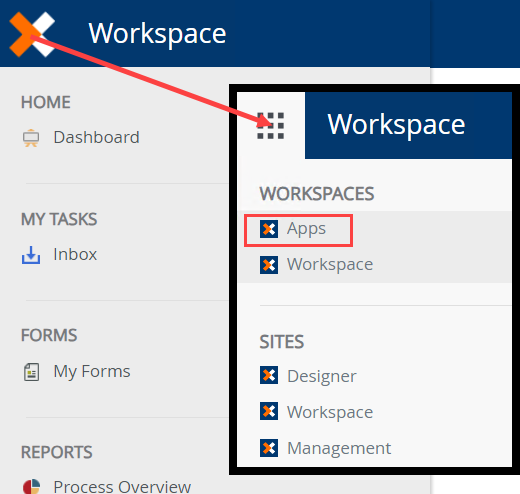Click the REPORTS section heading
This screenshot has height=494, width=520.
(57, 452)
